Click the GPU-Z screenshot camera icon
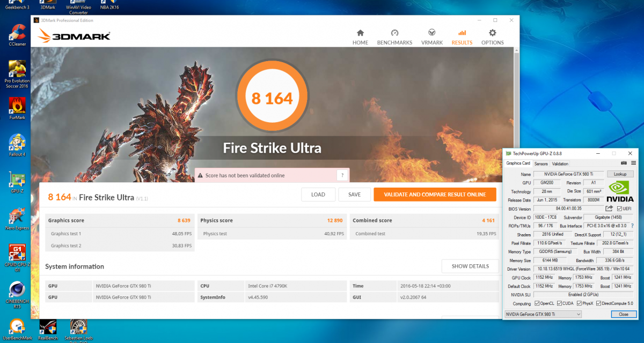The height and width of the screenshot is (343, 644). click(x=624, y=163)
